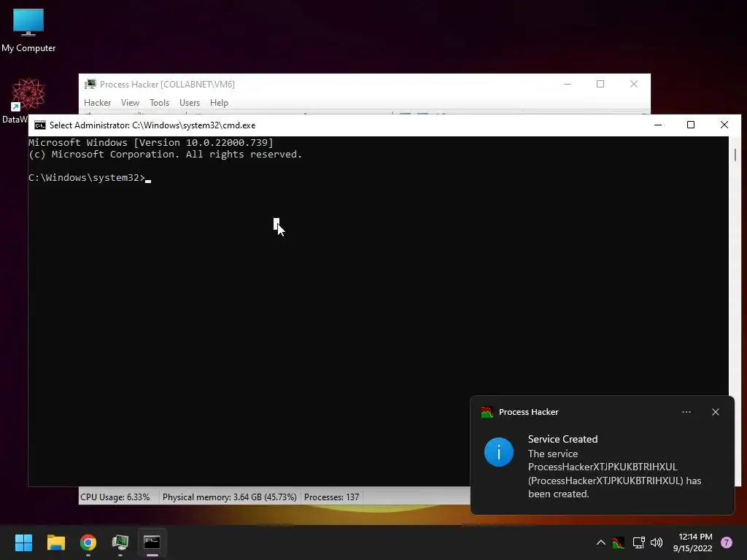The width and height of the screenshot is (747, 560).
Task: Maximize the cmd.exe window
Action: tap(691, 125)
